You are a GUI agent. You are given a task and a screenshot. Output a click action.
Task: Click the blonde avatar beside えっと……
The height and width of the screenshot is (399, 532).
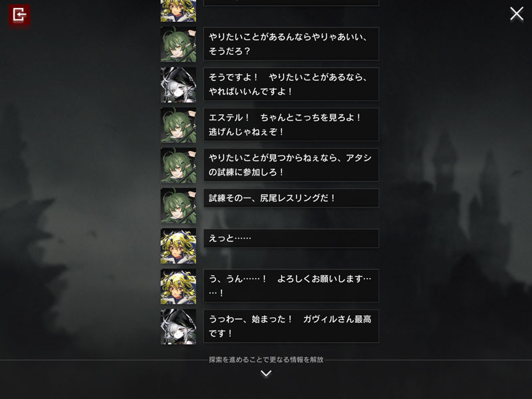tap(178, 246)
